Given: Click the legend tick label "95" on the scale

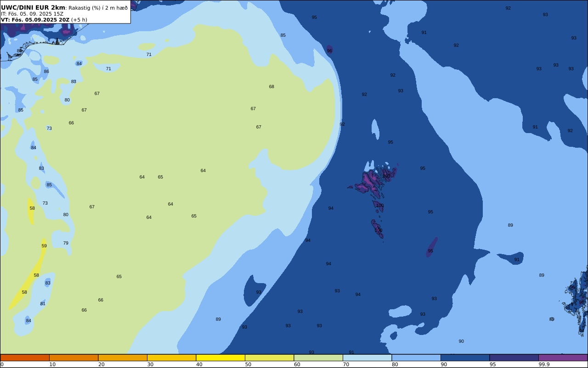Looking at the screenshot, I should 493,364.
